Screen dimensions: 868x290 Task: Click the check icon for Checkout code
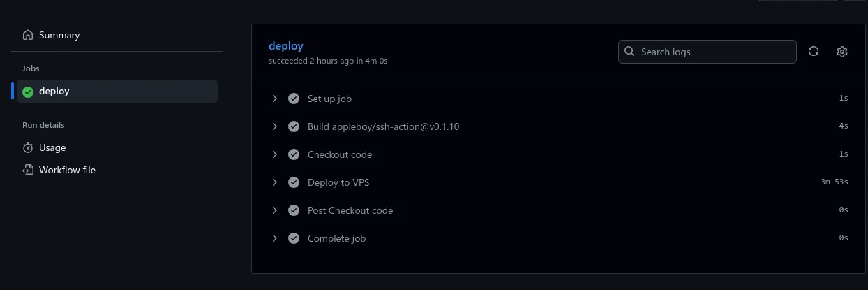pos(294,154)
